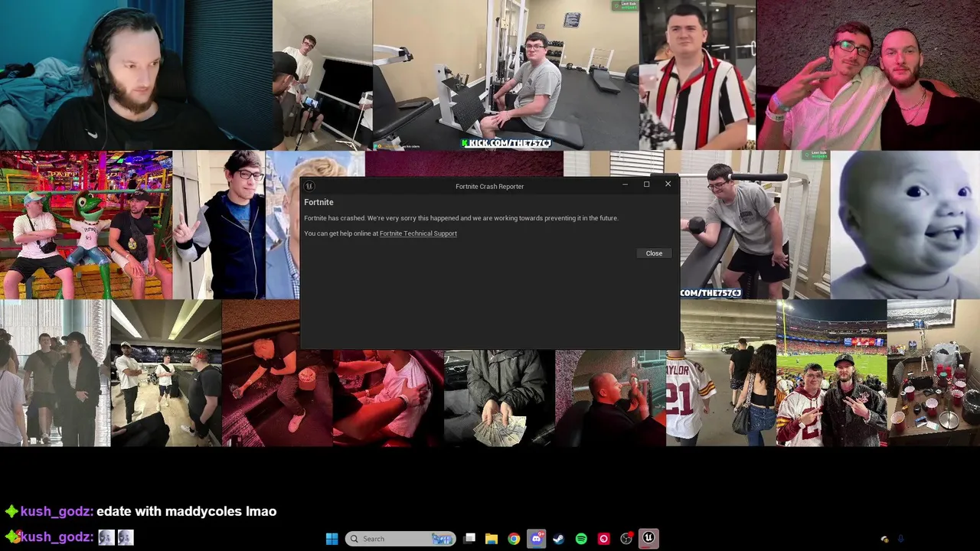The width and height of the screenshot is (980, 551).
Task: Click the Unreal Engine logo in crash reporter title bar
Action: click(309, 186)
